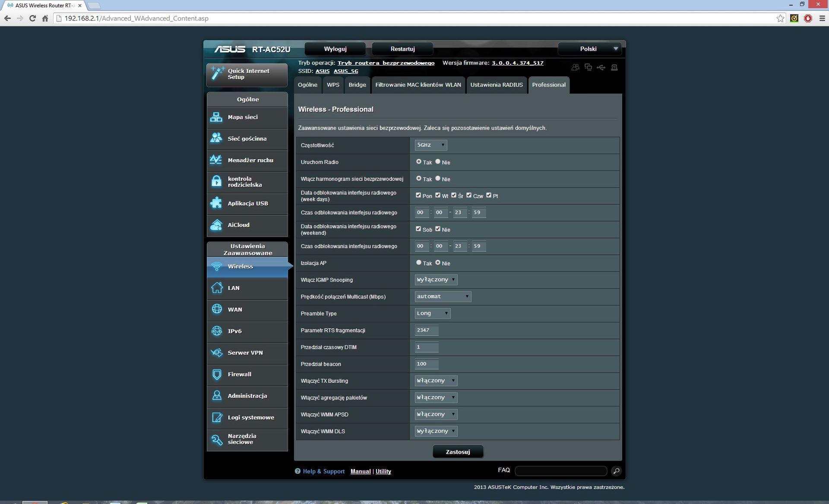Open Administracja settings
The width and height of the screenshot is (829, 504).
pyautogui.click(x=247, y=396)
